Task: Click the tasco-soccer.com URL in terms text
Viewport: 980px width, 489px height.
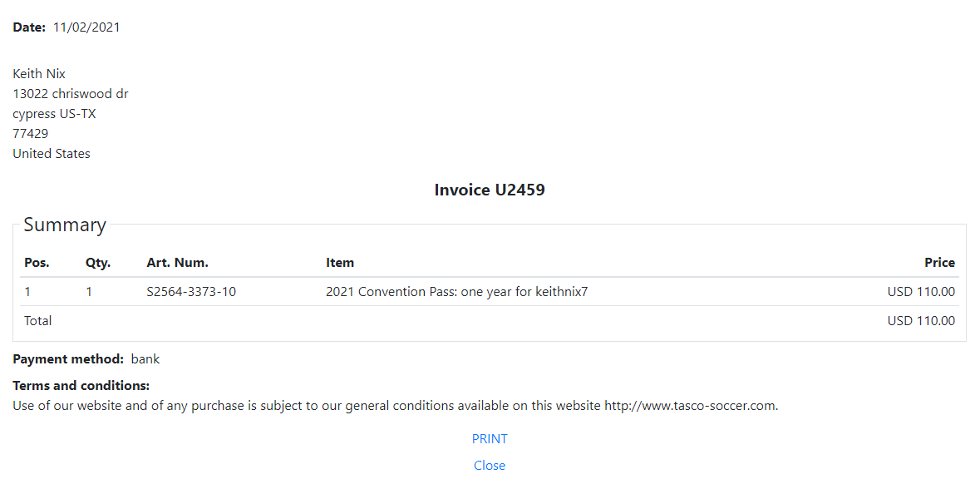Action: tap(692, 405)
